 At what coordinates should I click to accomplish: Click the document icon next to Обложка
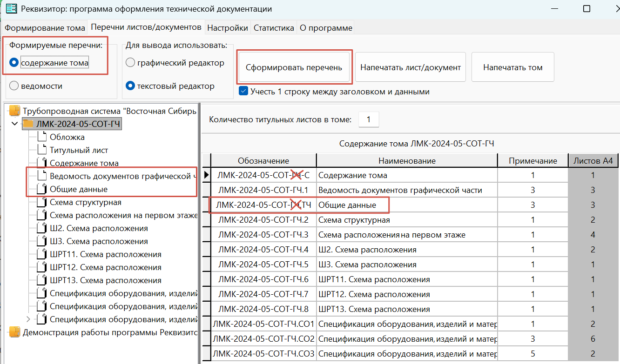point(42,137)
